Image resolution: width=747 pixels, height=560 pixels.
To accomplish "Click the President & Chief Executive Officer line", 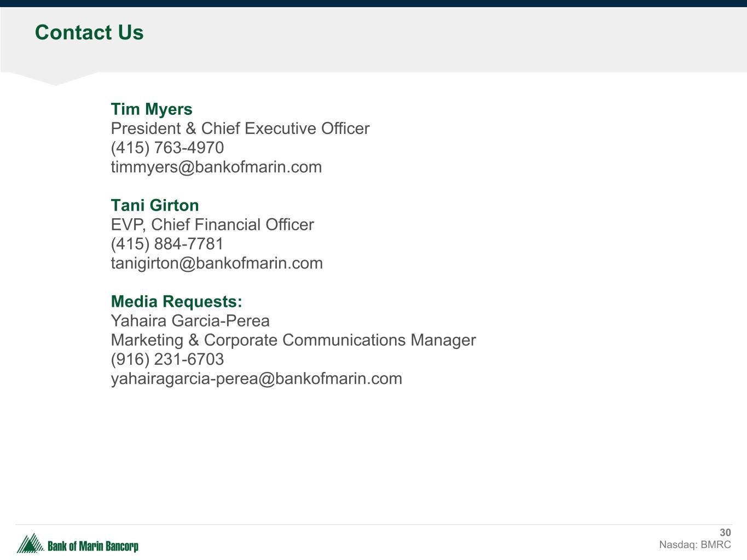I will click(x=240, y=129).
